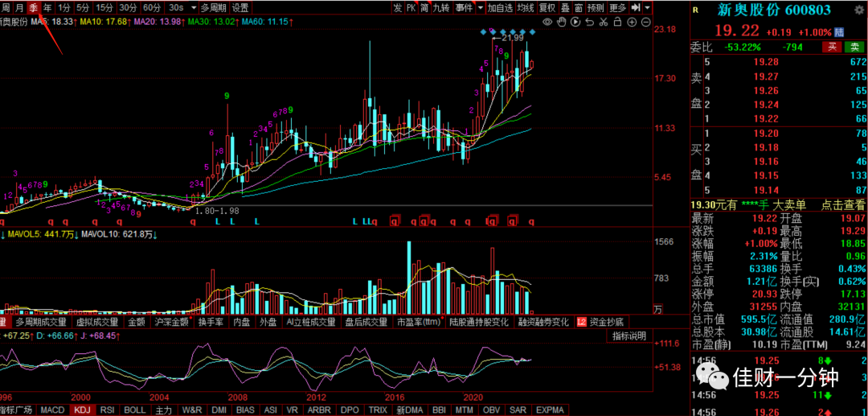
Task: Select the KDJ indicator tab
Action: click(x=81, y=410)
